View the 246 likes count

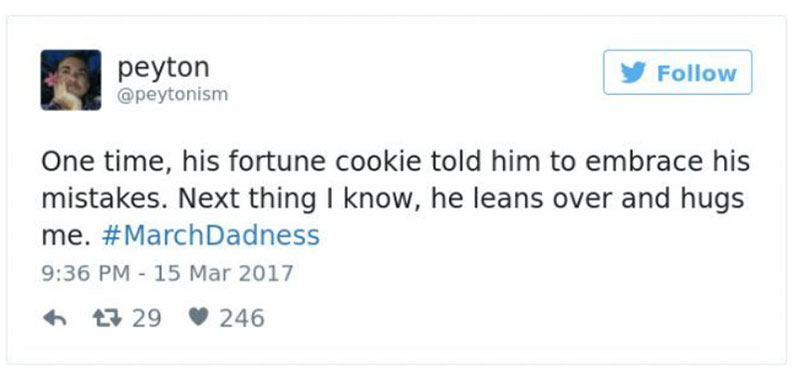click(x=242, y=318)
